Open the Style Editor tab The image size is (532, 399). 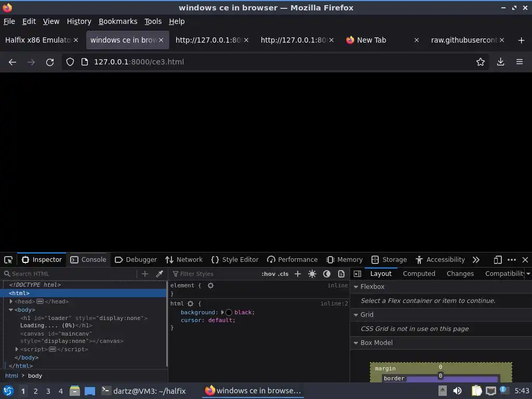pyautogui.click(x=235, y=260)
